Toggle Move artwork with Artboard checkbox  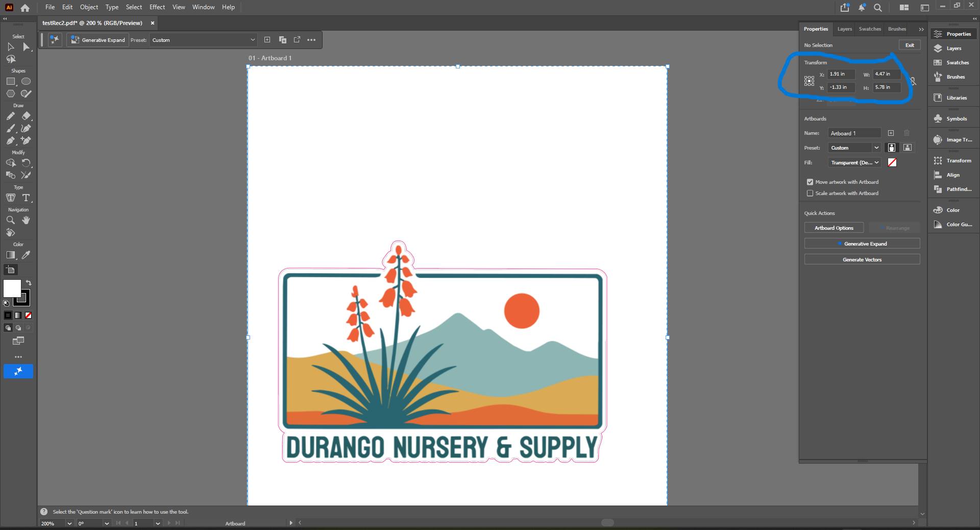[810, 182]
